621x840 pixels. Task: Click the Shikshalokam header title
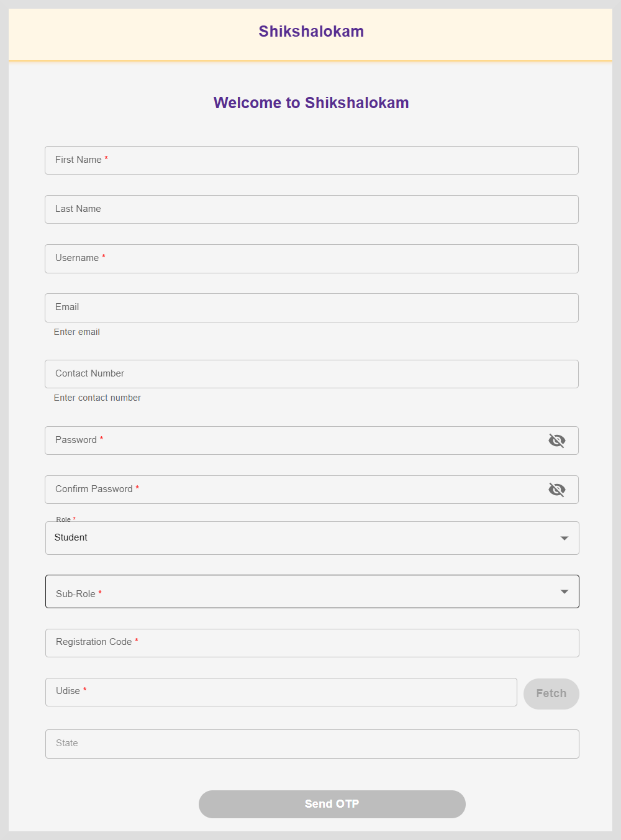(x=311, y=32)
